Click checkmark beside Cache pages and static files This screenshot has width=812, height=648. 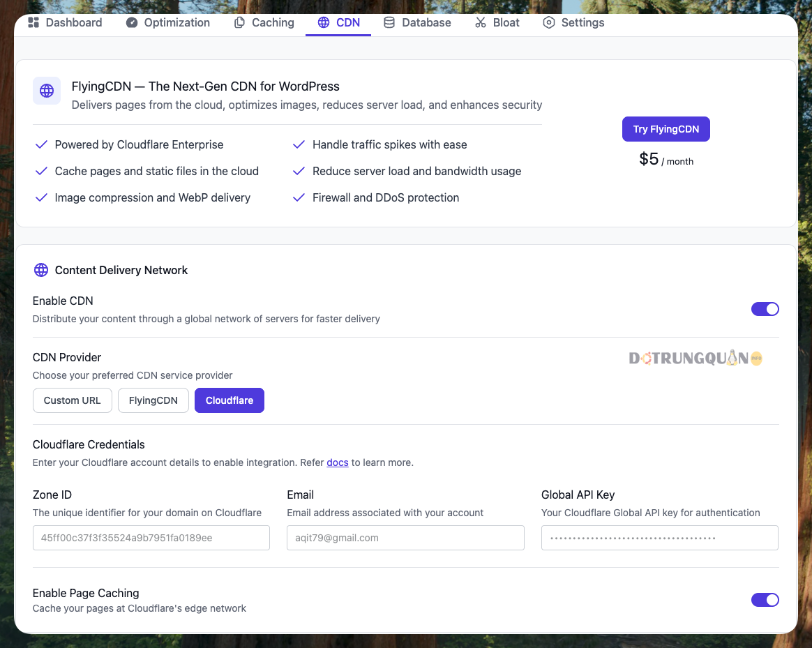41,171
